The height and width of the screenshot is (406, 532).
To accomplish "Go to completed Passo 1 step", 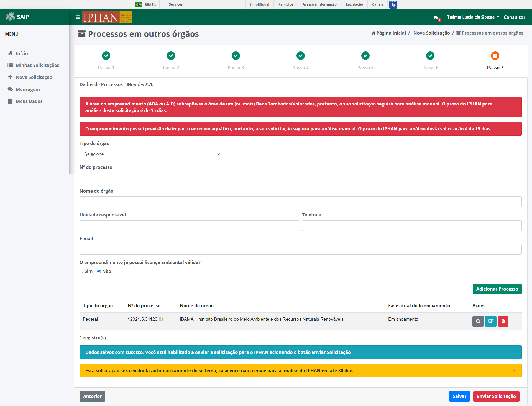I will point(106,56).
